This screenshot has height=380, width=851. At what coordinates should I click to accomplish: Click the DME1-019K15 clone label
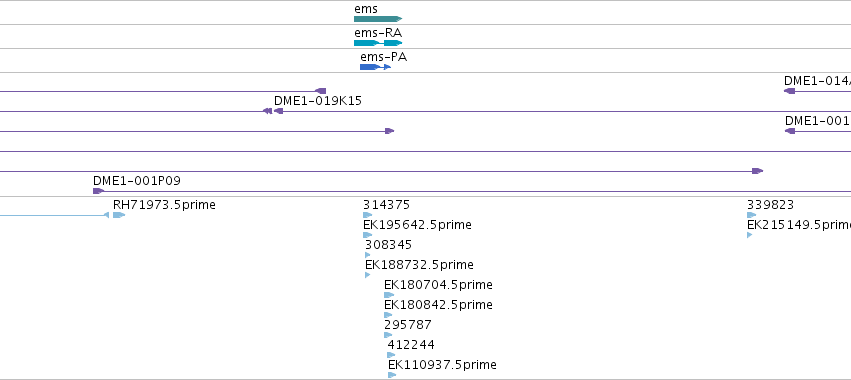point(317,101)
